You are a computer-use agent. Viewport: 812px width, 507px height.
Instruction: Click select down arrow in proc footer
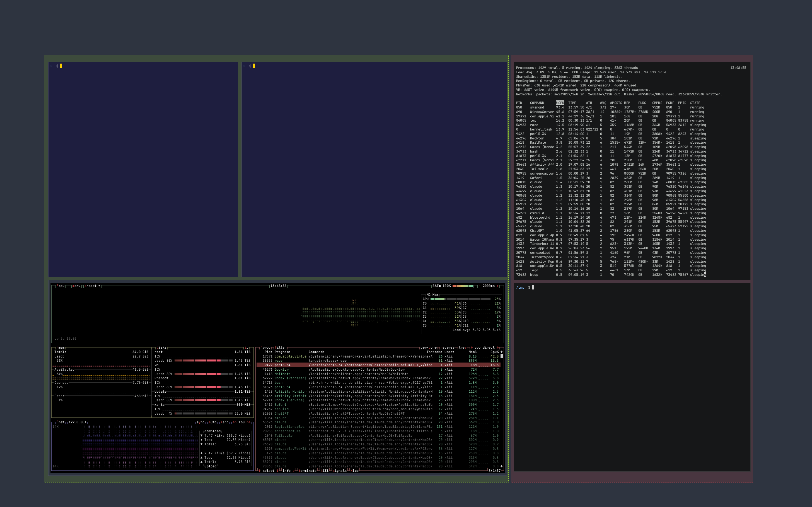pos(277,471)
